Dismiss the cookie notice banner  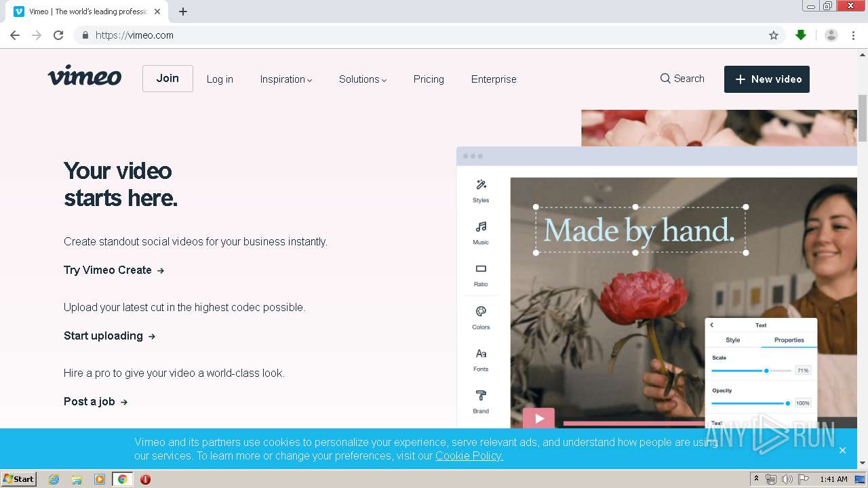click(x=842, y=450)
